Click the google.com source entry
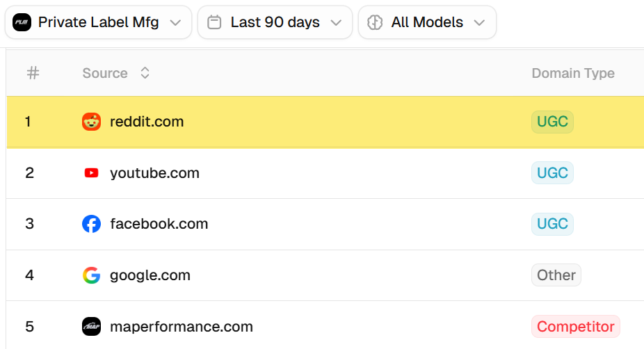The width and height of the screenshot is (644, 349). (150, 275)
